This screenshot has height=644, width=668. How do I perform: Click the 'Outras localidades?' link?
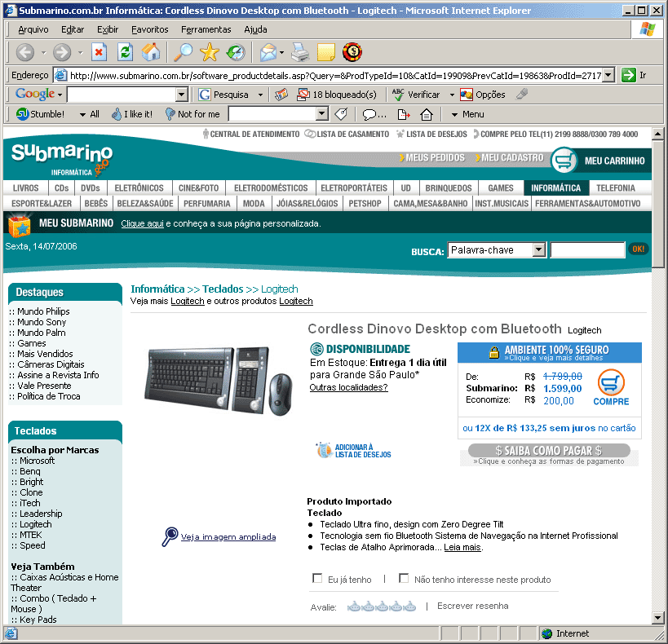(x=348, y=387)
